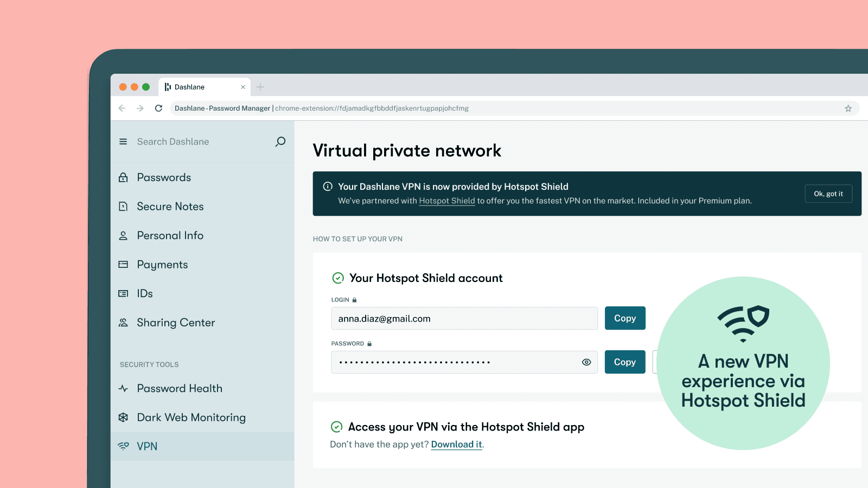
Task: Copy the Hotspot Shield password
Action: click(x=624, y=362)
